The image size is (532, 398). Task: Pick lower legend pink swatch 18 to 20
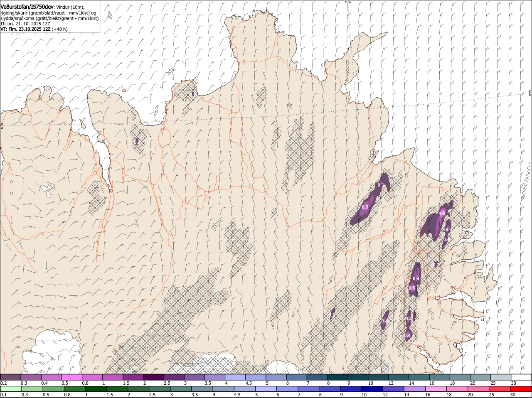[x=456, y=389]
